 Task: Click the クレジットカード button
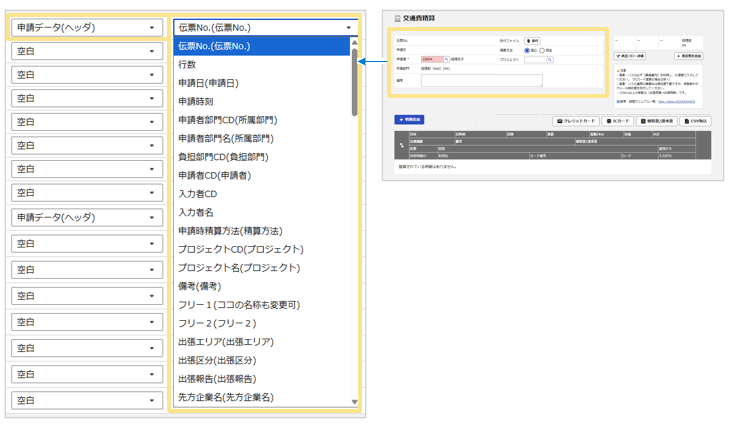click(576, 121)
